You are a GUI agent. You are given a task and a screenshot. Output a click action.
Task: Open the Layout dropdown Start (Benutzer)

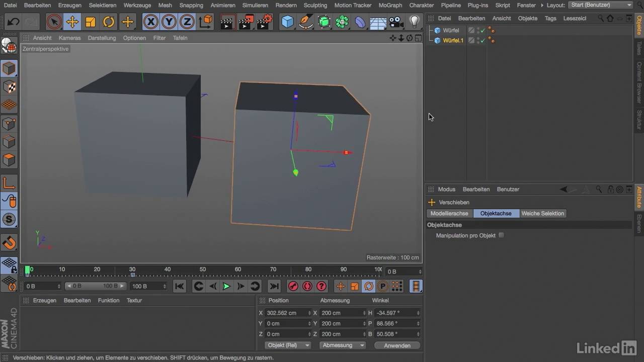click(x=601, y=5)
